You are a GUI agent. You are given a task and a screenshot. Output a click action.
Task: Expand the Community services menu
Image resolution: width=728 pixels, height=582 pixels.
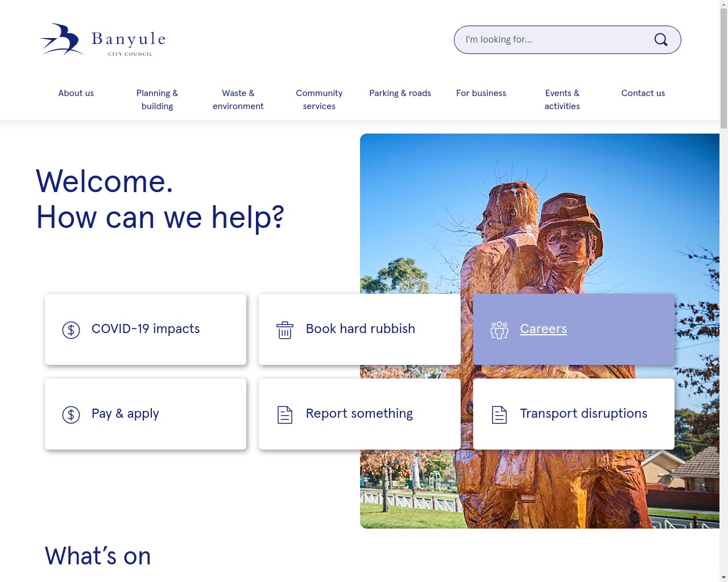pos(319,99)
